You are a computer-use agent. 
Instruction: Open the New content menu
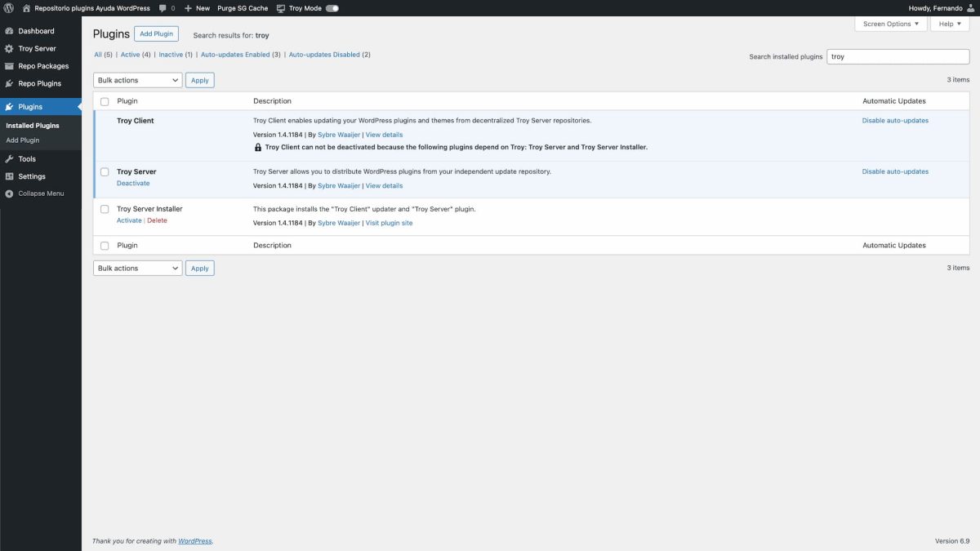(197, 8)
